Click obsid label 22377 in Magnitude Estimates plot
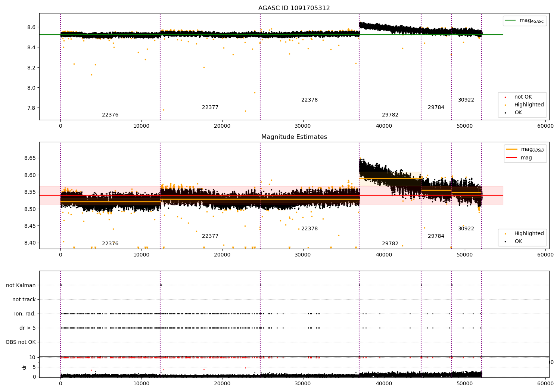Viewport: 560px width, 392px height. (210, 236)
